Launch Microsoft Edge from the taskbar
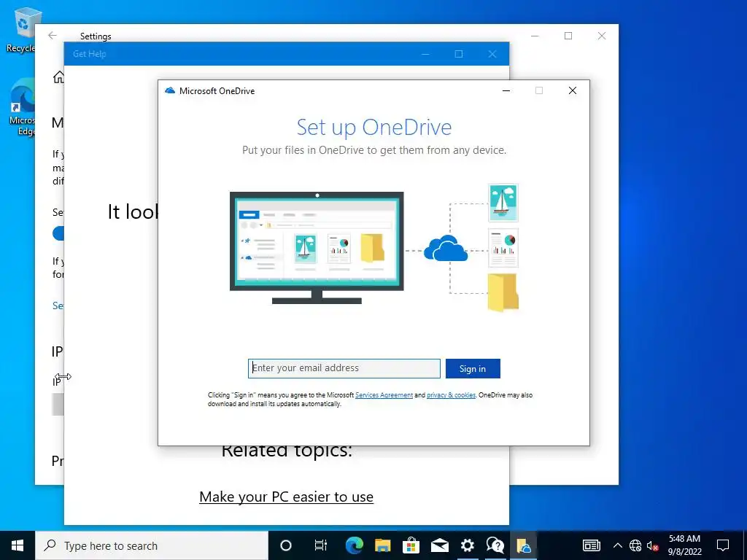 [x=354, y=545]
